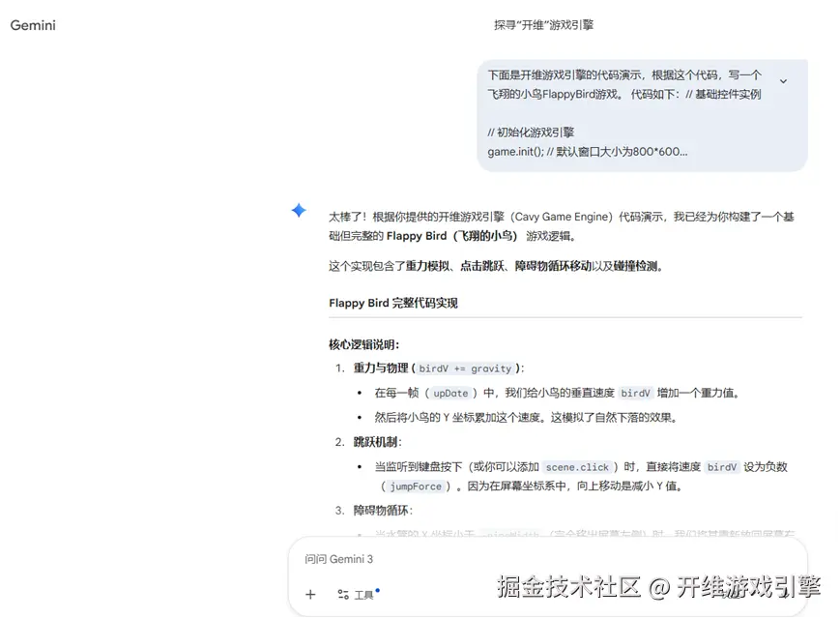Click the Gemini logo text
840x619 pixels.
click(33, 25)
